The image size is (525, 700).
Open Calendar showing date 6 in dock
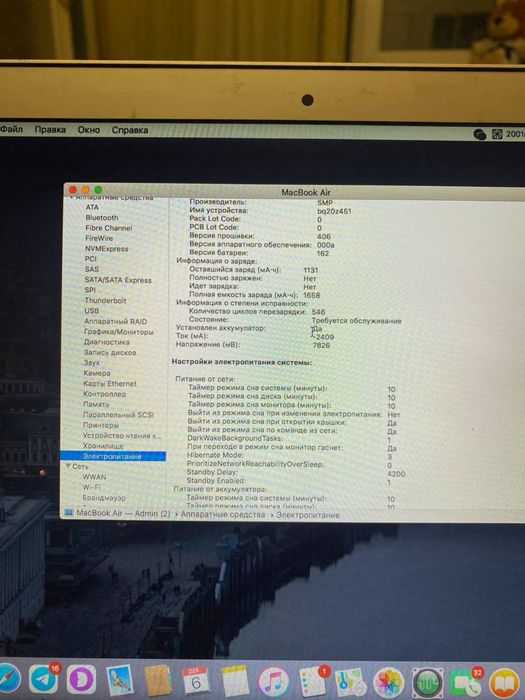(x=196, y=681)
